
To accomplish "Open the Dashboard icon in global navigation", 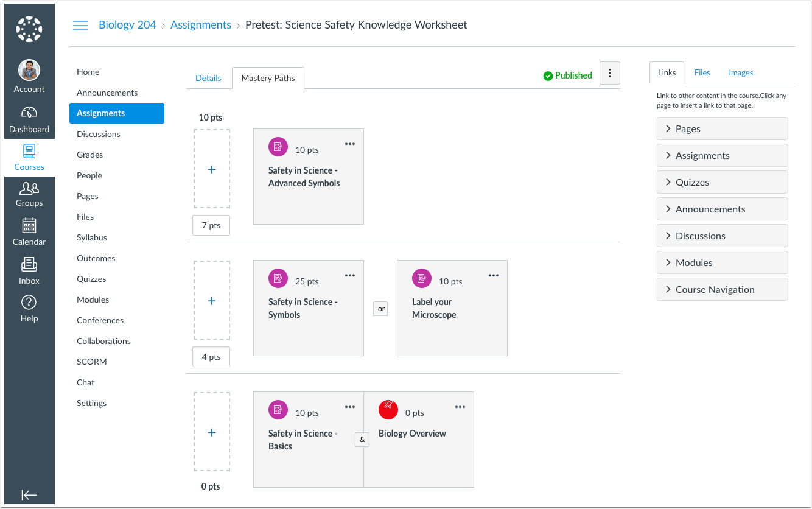I will [x=29, y=113].
